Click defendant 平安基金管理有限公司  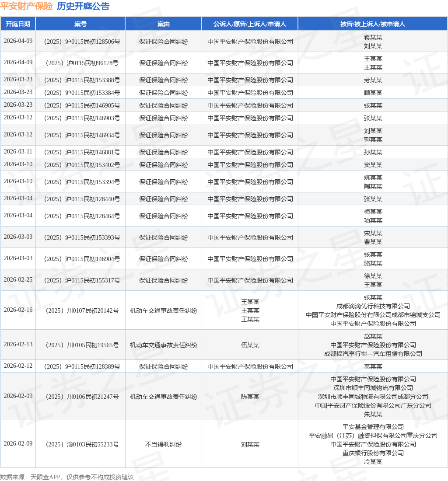coord(373,427)
